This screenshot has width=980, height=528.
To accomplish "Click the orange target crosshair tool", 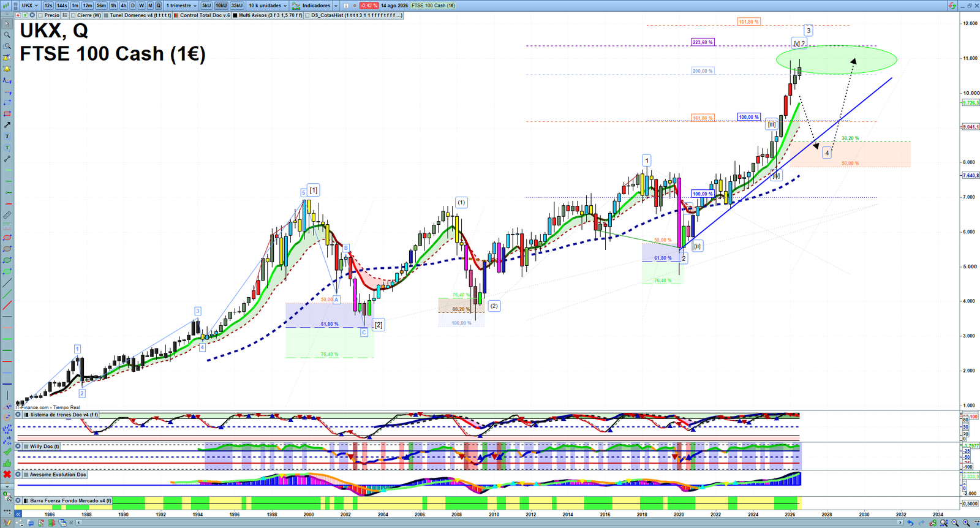I will (x=7, y=418).
